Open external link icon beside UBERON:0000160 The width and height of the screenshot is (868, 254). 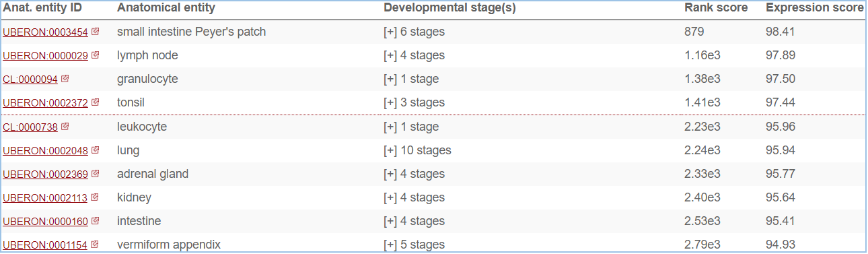click(96, 221)
